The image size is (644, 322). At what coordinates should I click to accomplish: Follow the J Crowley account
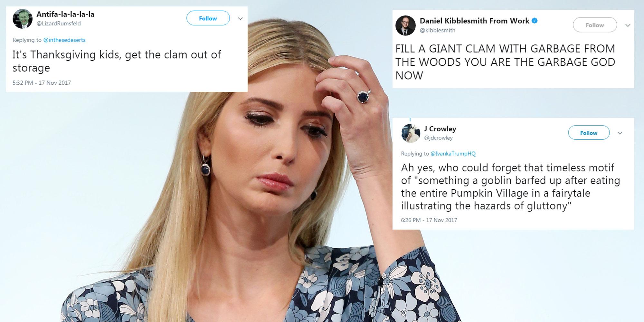[589, 133]
